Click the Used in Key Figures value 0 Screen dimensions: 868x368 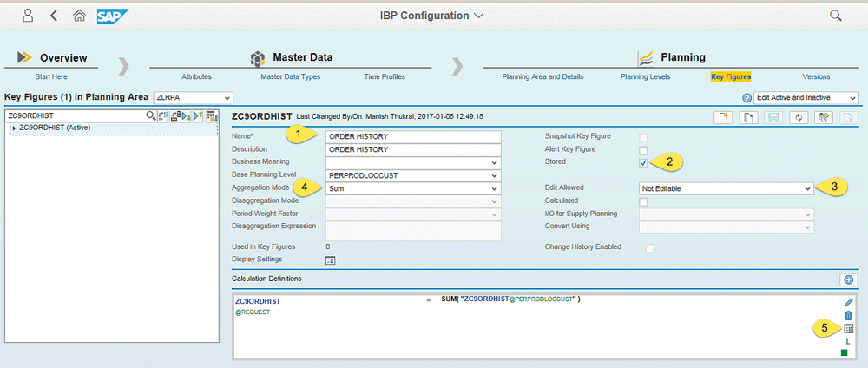pyautogui.click(x=328, y=246)
